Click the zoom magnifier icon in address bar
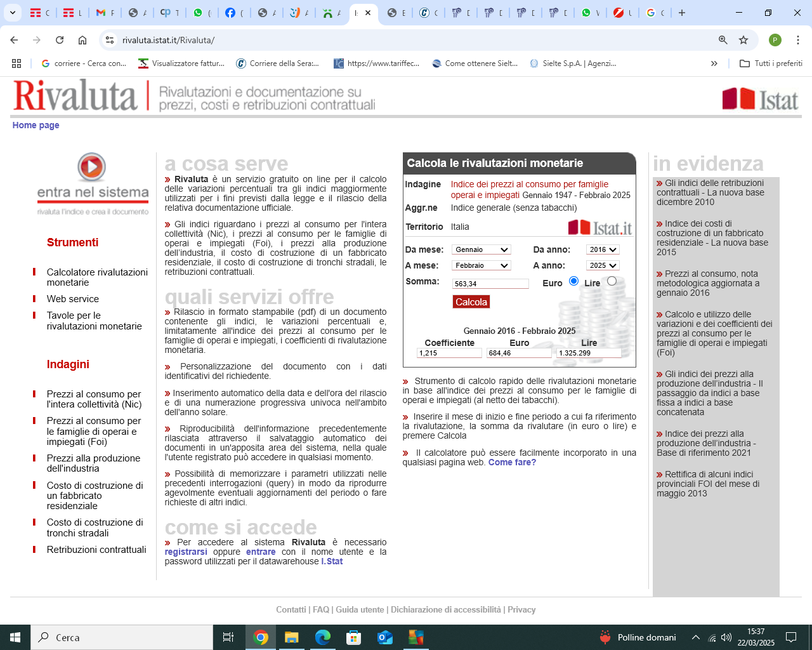This screenshot has width=812, height=650. coord(723,40)
